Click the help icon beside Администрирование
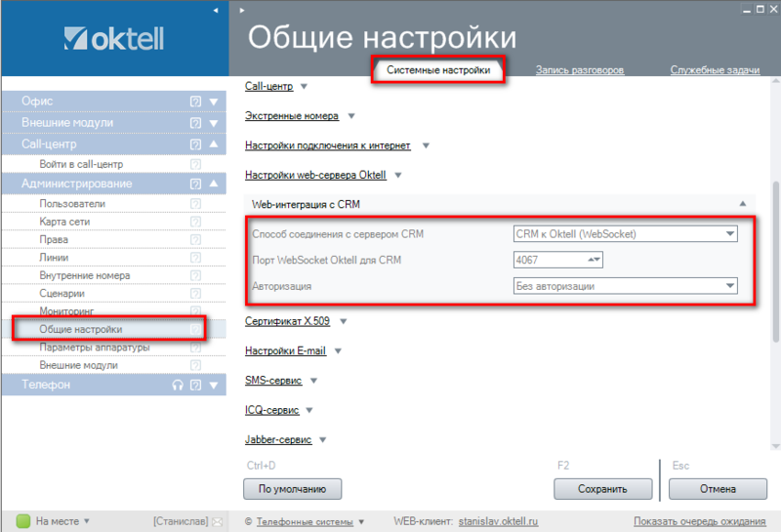The width and height of the screenshot is (781, 532). coord(196,184)
